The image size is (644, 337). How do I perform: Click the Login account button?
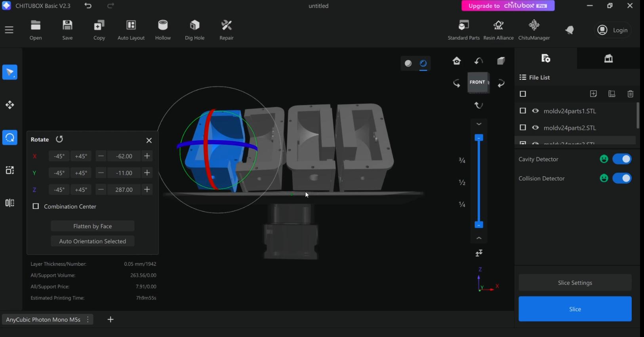click(613, 30)
